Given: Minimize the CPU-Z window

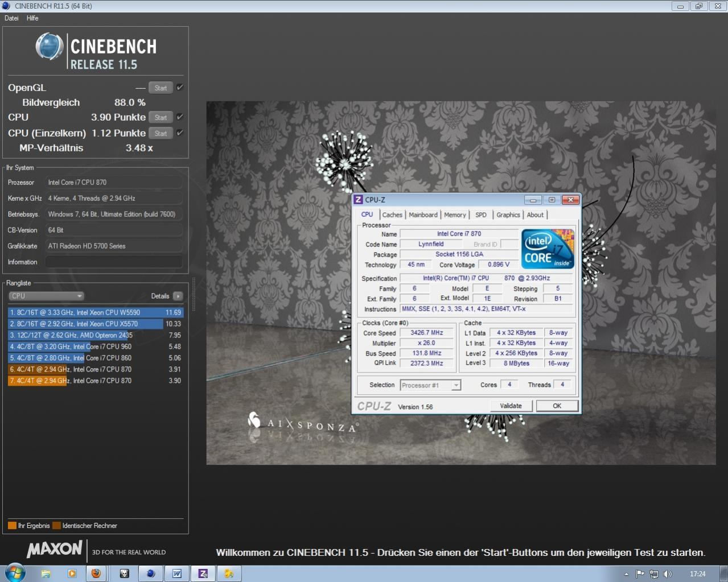Looking at the screenshot, I should coord(533,200).
